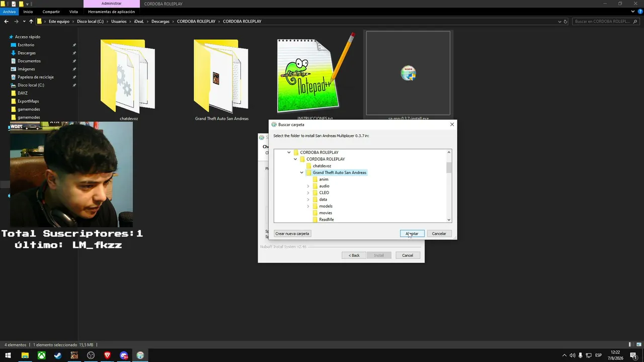
Task: Open the ExportMaps folder in the sidebar
Action: click(x=28, y=101)
